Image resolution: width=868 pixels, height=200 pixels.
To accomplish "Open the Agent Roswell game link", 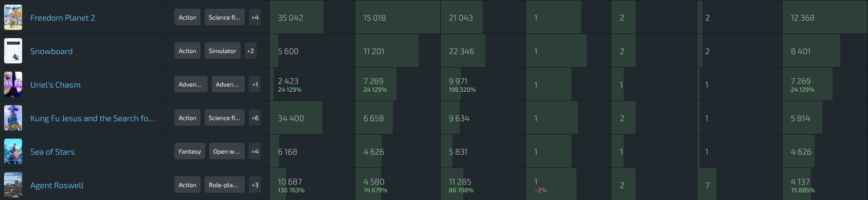I will click(x=57, y=185).
